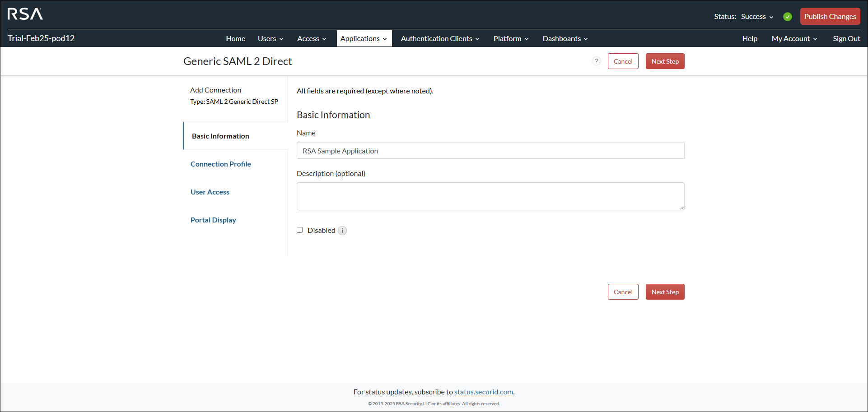Click the info icon beside Disabled
Viewport: 868px width, 412px height.
(x=342, y=231)
